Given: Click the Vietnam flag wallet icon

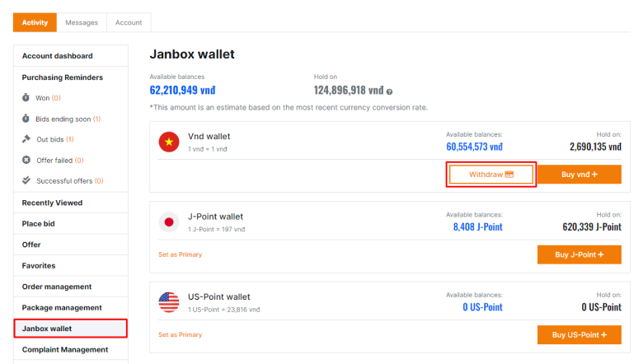Looking at the screenshot, I should [169, 142].
